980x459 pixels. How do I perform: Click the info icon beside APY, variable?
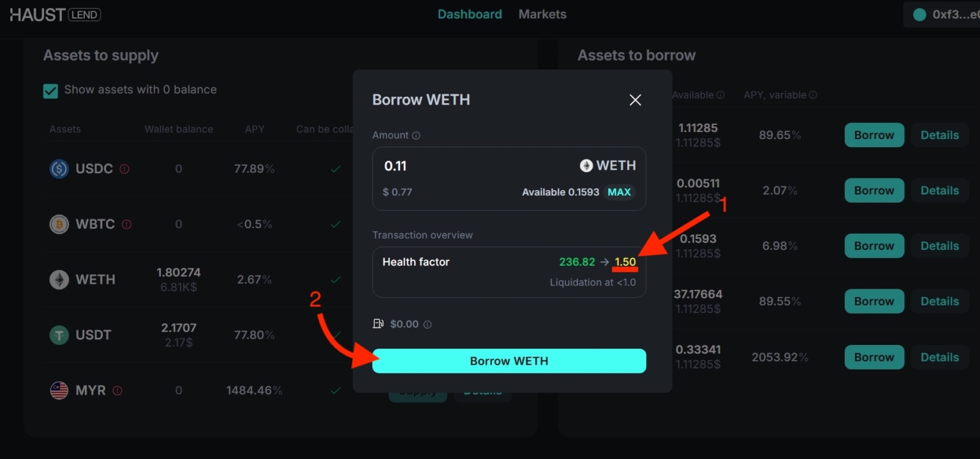click(x=812, y=94)
